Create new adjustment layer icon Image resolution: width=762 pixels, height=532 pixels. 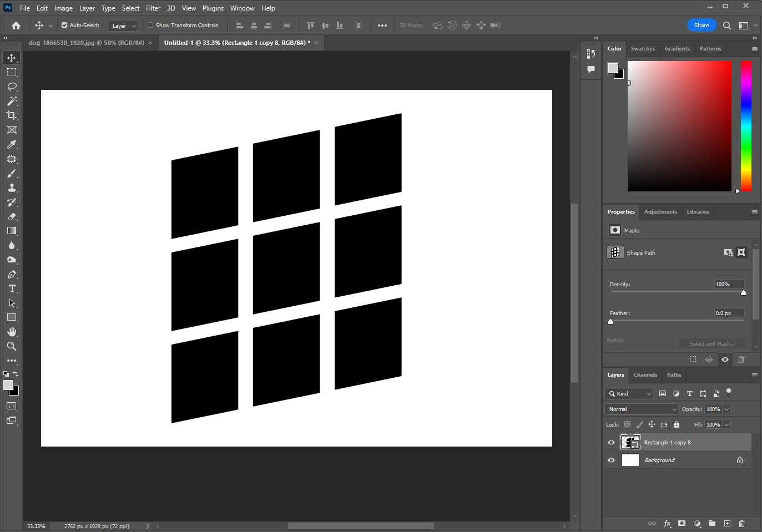pos(697,523)
